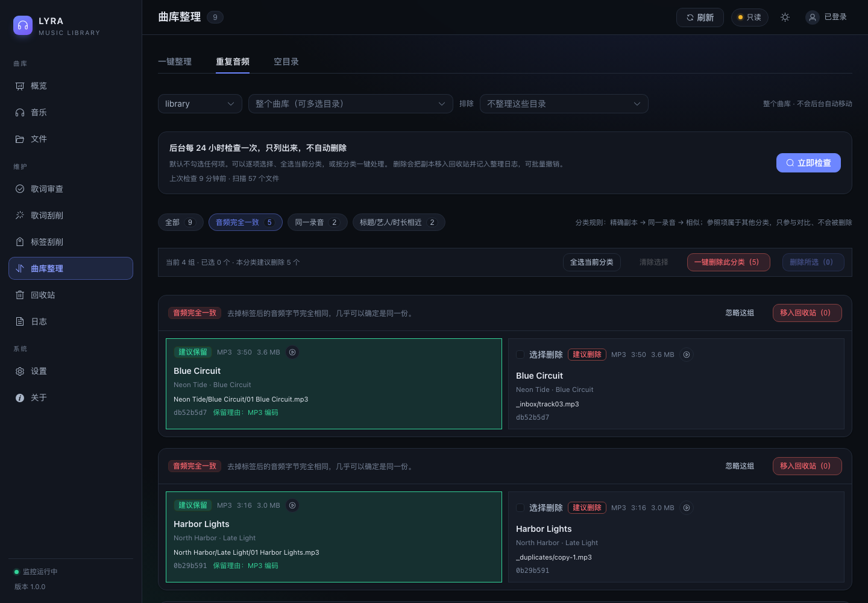Screen dimensions: 868x603
Task: Filter by 全部 category chip
Action: [180, 223]
